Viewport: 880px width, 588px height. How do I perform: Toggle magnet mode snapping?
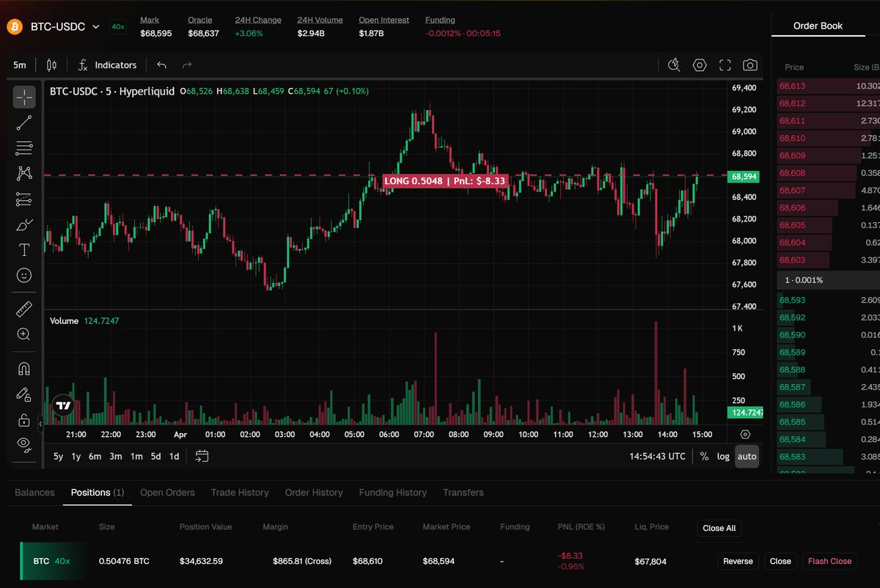point(24,369)
